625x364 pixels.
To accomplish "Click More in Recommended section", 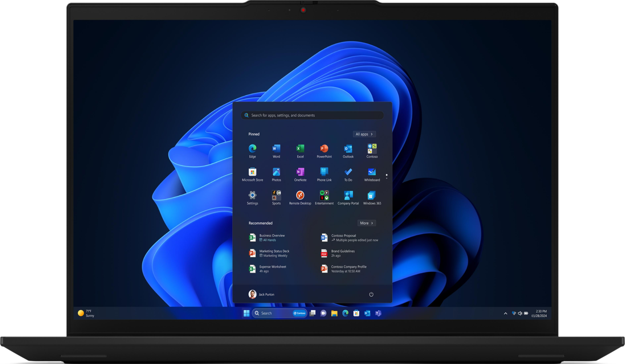I will [x=366, y=223].
